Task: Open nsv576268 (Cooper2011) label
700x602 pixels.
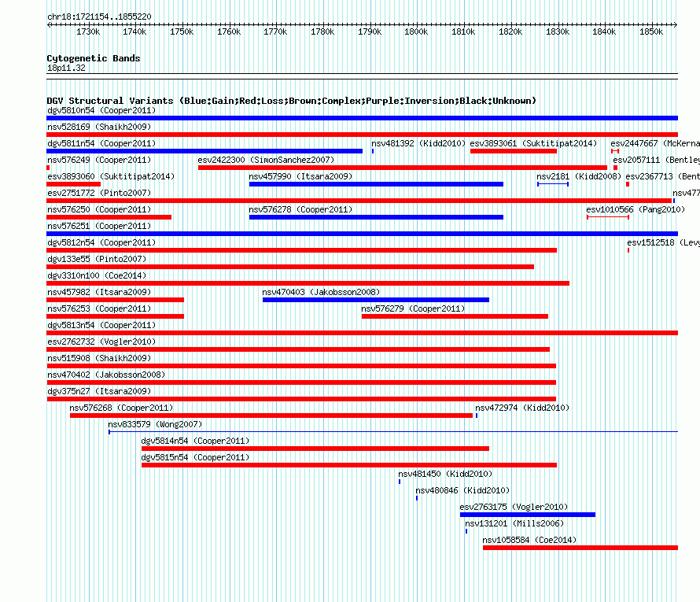Action: (x=121, y=408)
